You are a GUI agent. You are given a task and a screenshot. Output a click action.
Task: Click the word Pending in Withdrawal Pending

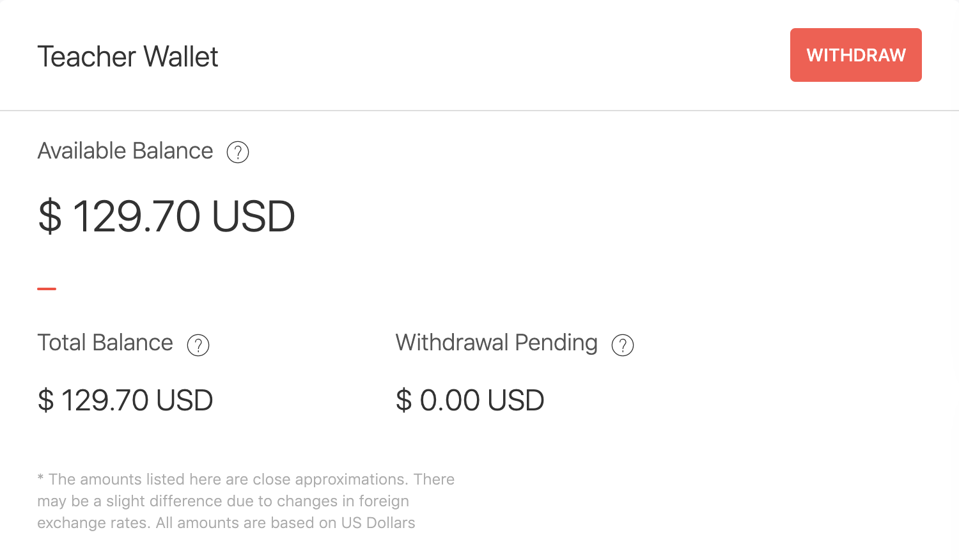(x=556, y=343)
